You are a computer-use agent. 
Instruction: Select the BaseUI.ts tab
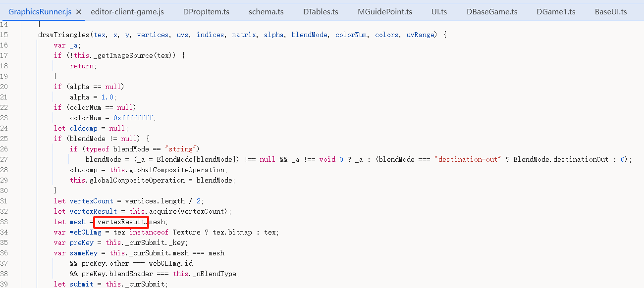[x=610, y=11]
